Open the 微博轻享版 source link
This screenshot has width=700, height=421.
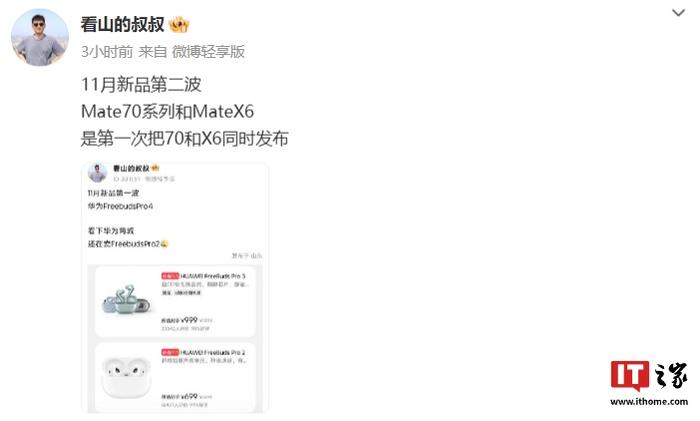208,52
